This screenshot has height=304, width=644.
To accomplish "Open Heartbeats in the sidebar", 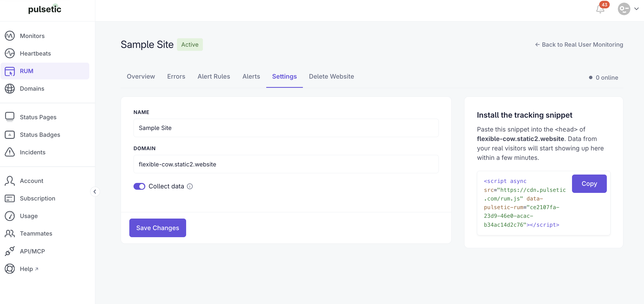I will 45,53.
